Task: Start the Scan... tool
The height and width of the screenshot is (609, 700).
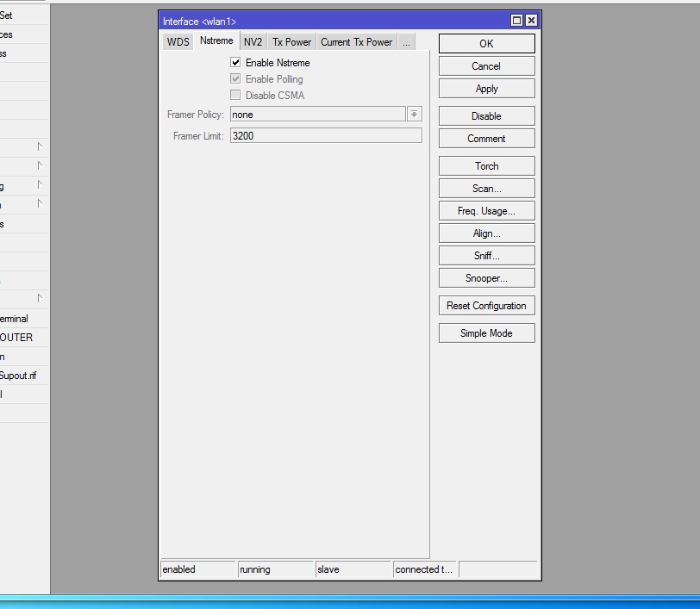Action: click(486, 189)
